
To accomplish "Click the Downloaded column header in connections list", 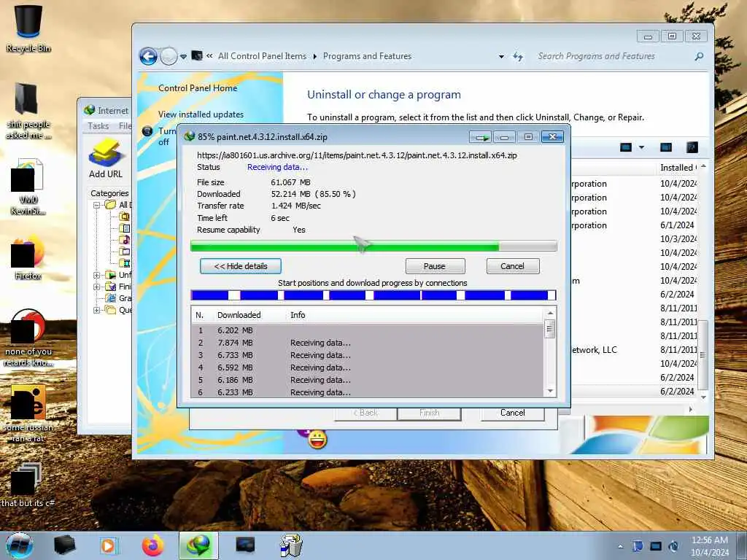I will [239, 315].
